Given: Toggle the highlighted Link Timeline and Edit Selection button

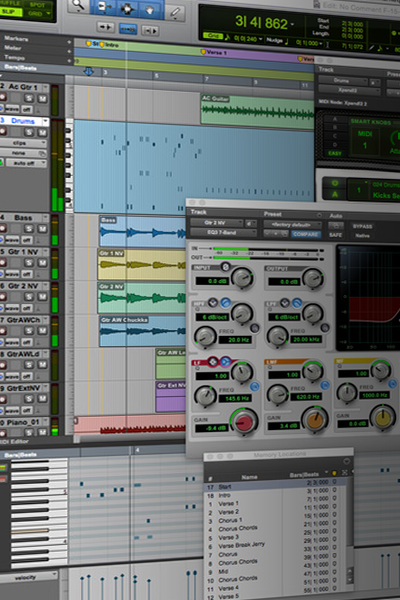Looking at the screenshot, I should click(x=128, y=29).
